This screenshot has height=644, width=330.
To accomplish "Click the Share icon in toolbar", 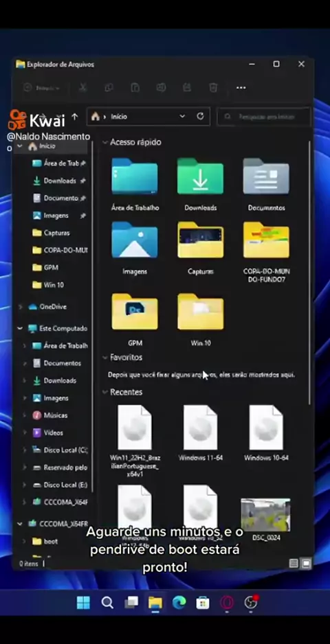I will [187, 87].
